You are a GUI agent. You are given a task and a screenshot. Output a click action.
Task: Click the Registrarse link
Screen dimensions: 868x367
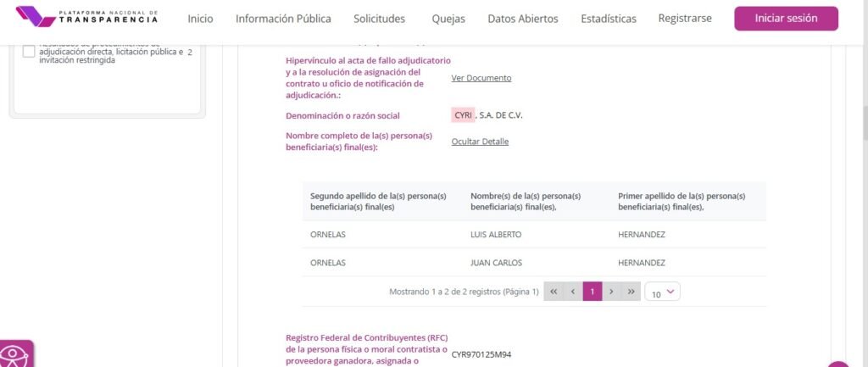[x=685, y=18]
